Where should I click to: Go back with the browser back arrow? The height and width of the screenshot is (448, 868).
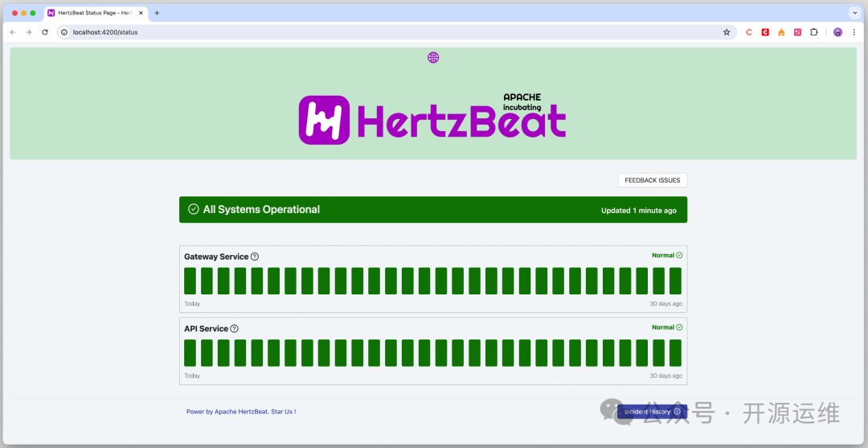pos(13,32)
